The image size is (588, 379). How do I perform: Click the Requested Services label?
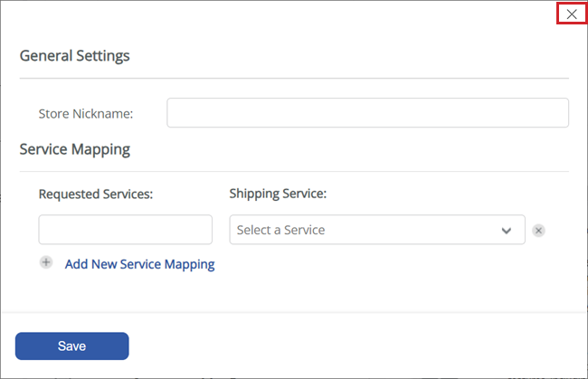point(96,194)
